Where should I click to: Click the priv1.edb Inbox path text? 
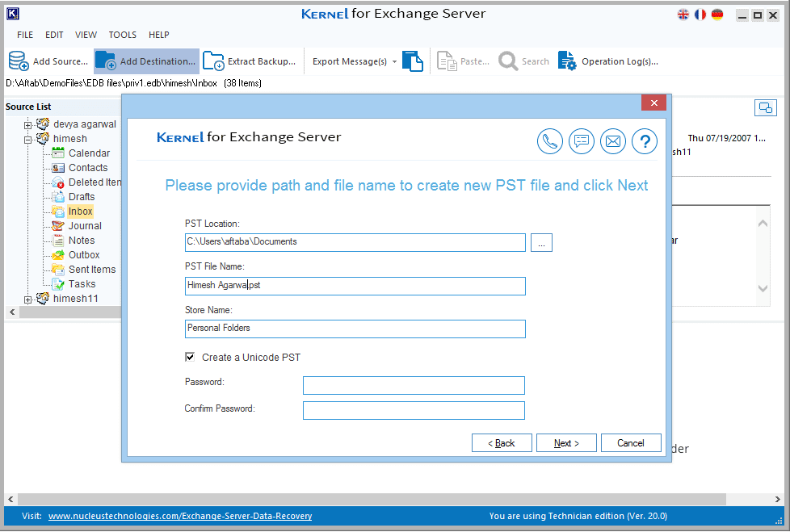111,83
